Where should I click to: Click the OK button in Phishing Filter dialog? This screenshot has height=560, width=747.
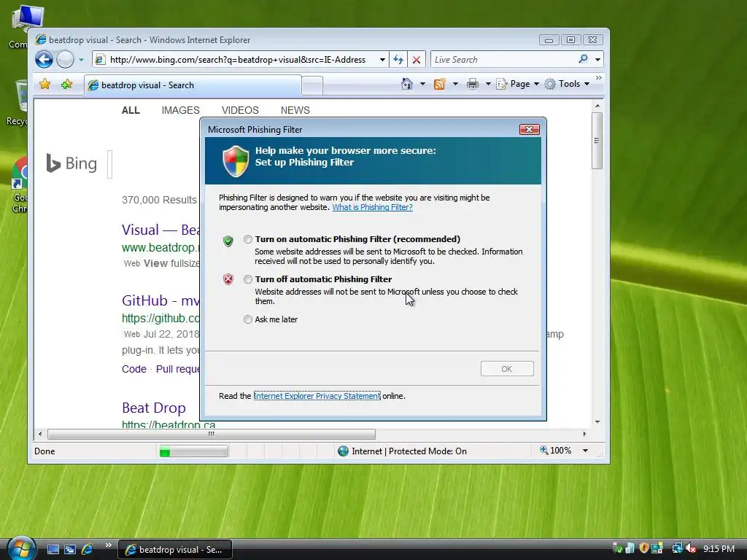[507, 368]
